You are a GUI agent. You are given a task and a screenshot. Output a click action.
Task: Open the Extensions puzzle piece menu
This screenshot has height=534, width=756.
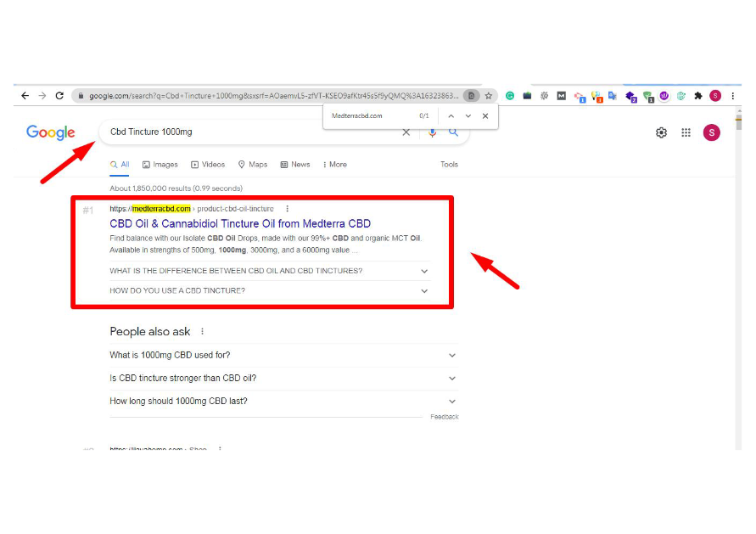[x=697, y=96]
